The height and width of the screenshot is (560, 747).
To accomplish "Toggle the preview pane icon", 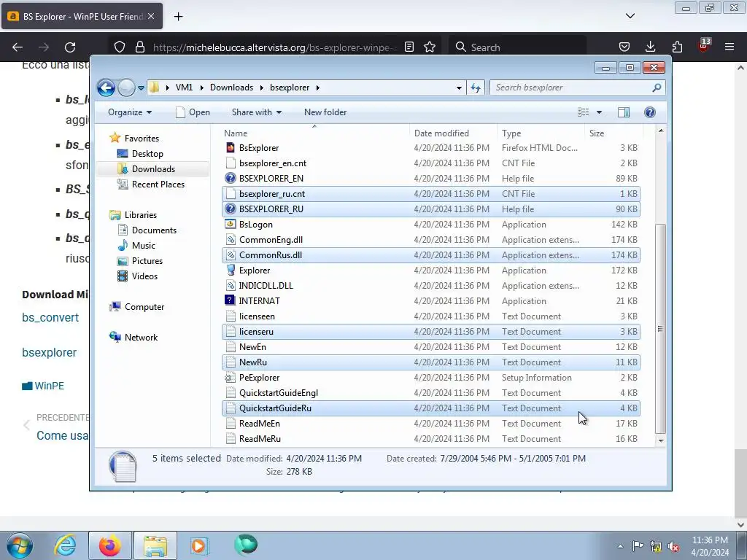I will click(623, 112).
